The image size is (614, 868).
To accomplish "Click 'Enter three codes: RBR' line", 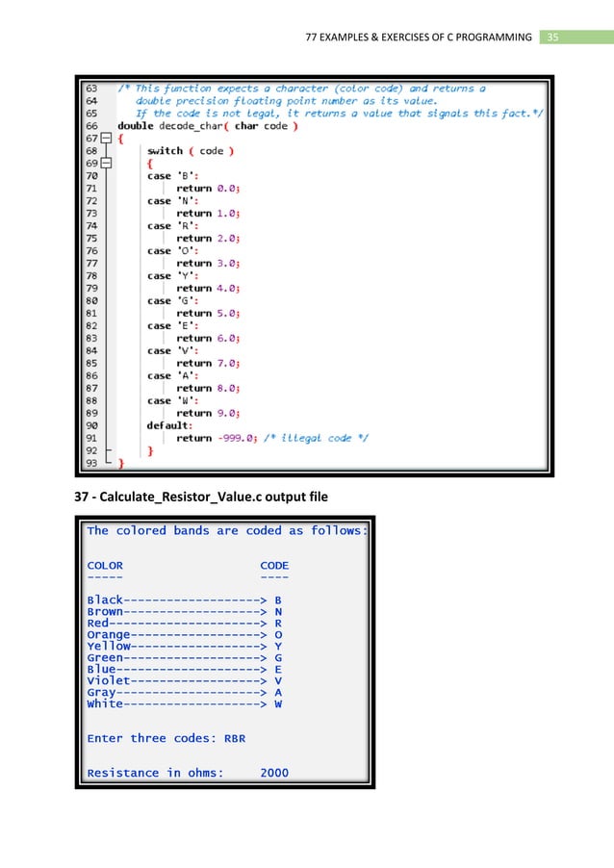I will pyautogui.click(x=166, y=738).
